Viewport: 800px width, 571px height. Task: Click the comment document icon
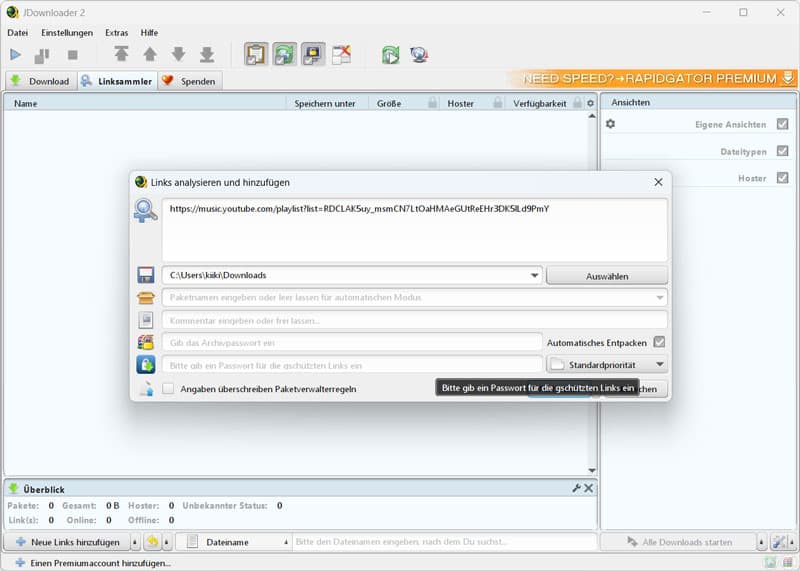pyautogui.click(x=146, y=320)
